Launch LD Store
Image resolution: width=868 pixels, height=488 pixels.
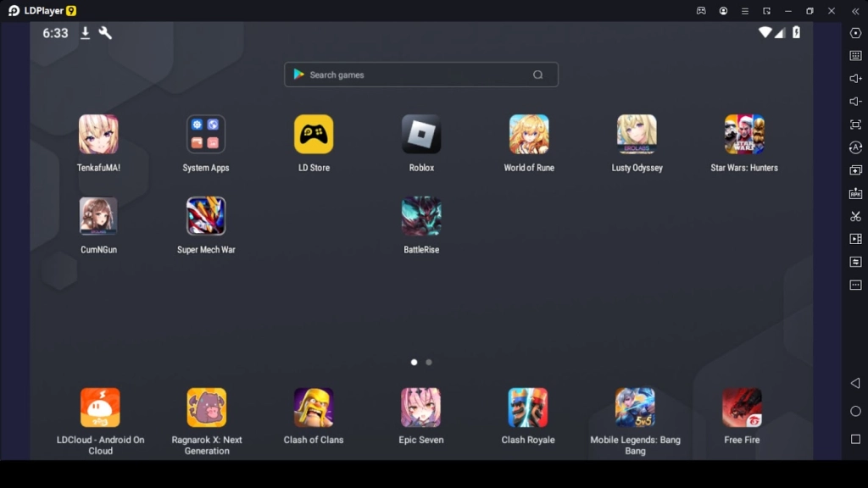(314, 135)
